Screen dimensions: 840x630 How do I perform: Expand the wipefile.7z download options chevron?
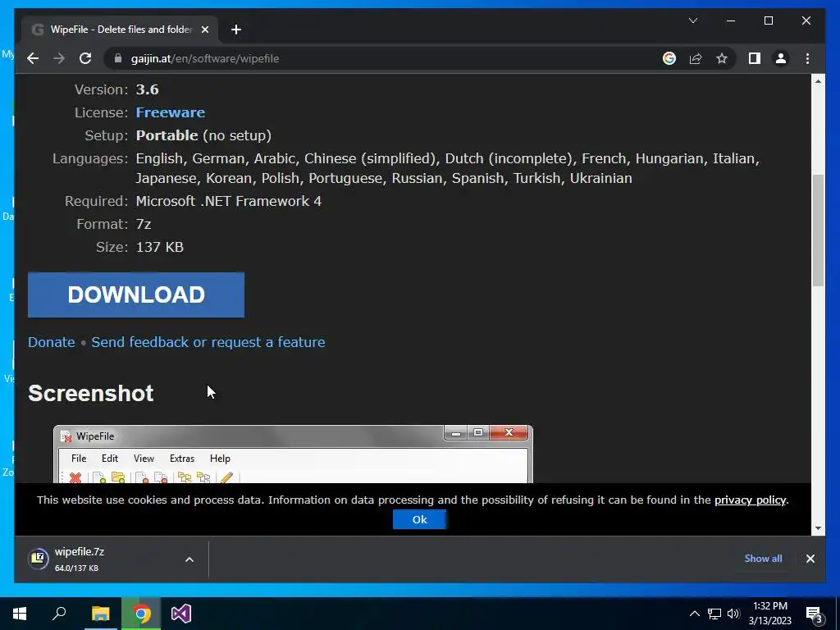tap(189, 559)
